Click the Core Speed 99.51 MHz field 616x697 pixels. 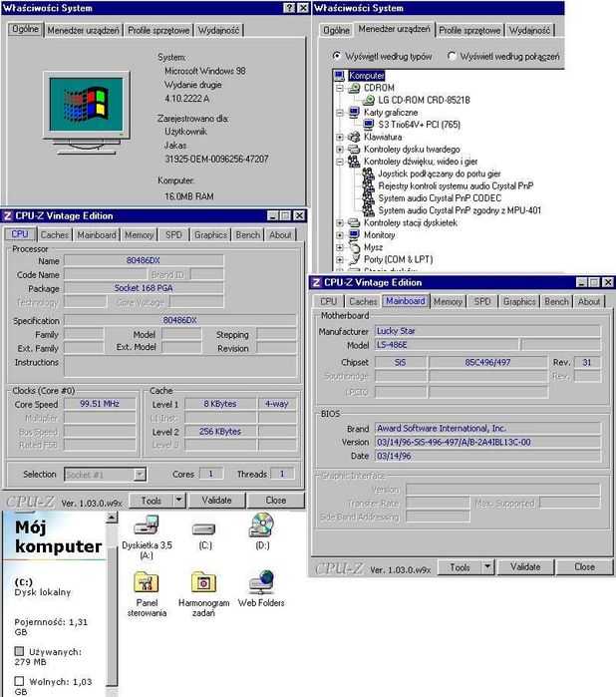tap(100, 404)
